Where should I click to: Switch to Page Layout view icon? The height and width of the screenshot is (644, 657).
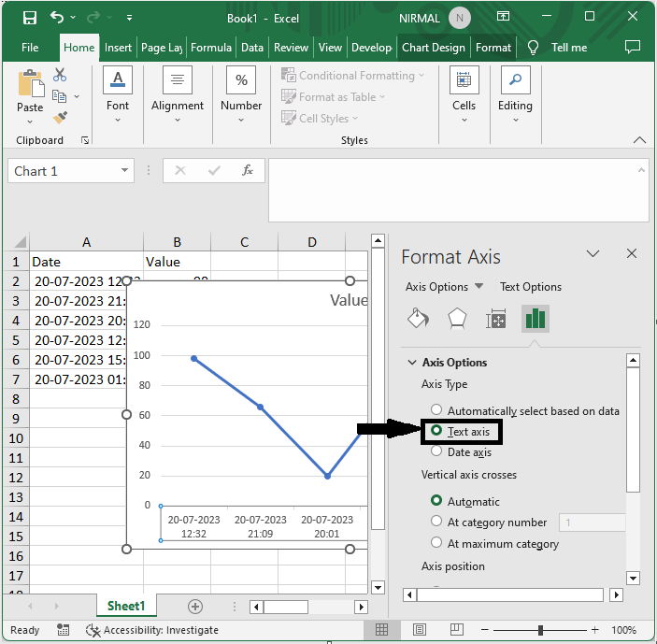(420, 629)
